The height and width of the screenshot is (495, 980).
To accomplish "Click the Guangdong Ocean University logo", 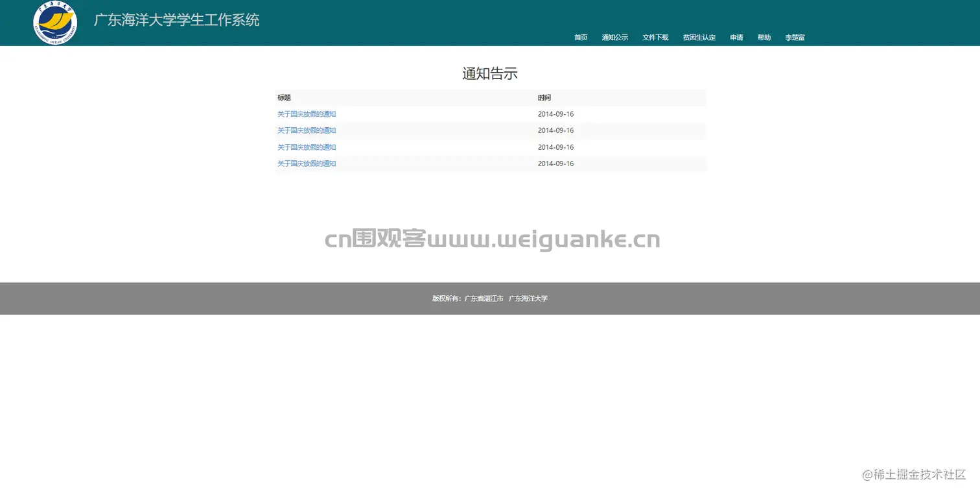I will pyautogui.click(x=55, y=23).
